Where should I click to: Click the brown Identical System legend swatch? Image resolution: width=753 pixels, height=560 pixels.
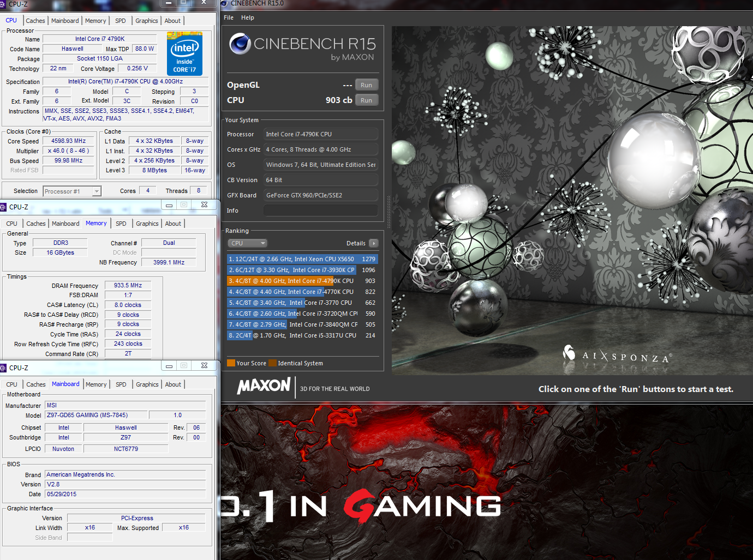point(272,363)
